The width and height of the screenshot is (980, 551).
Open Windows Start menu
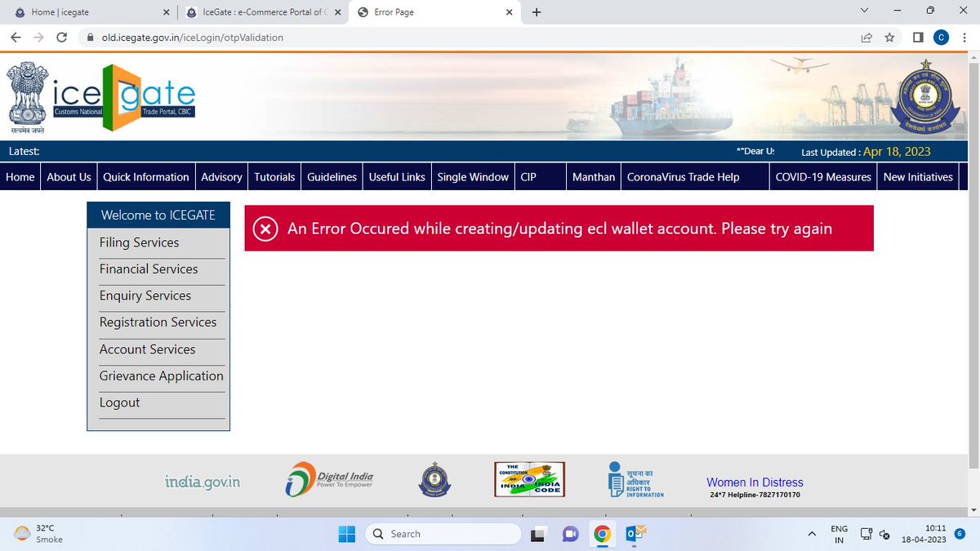[346, 534]
